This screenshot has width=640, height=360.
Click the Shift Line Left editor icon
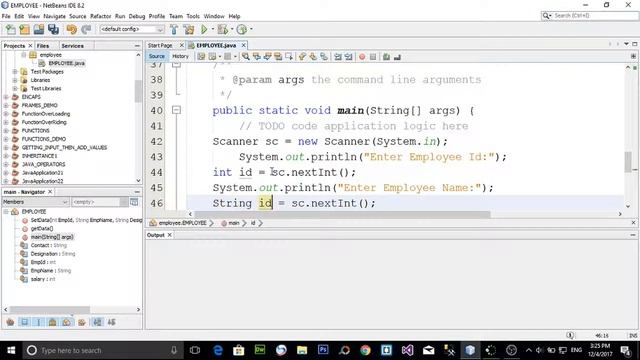coord(338,57)
